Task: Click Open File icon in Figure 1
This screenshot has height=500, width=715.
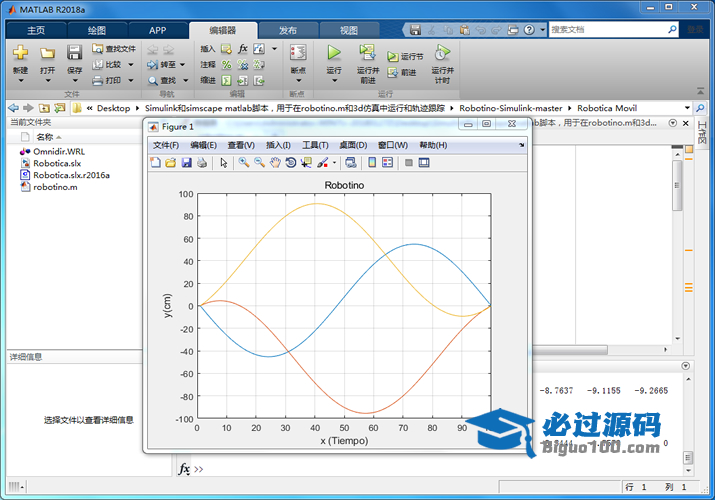Action: click(x=171, y=163)
